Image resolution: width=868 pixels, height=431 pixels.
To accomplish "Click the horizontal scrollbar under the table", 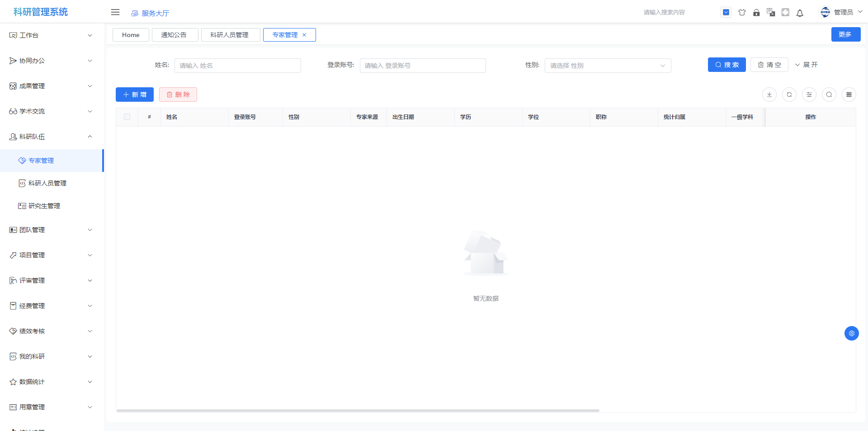I will click(358, 411).
